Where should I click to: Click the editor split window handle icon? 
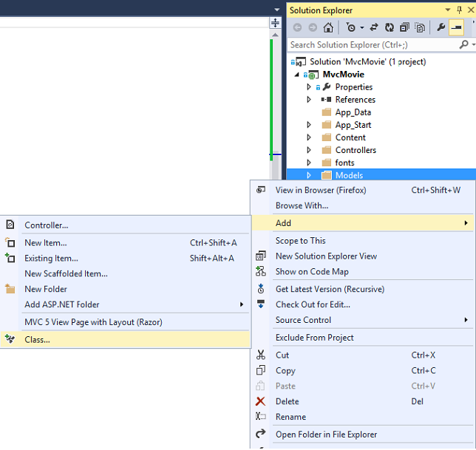click(x=275, y=23)
